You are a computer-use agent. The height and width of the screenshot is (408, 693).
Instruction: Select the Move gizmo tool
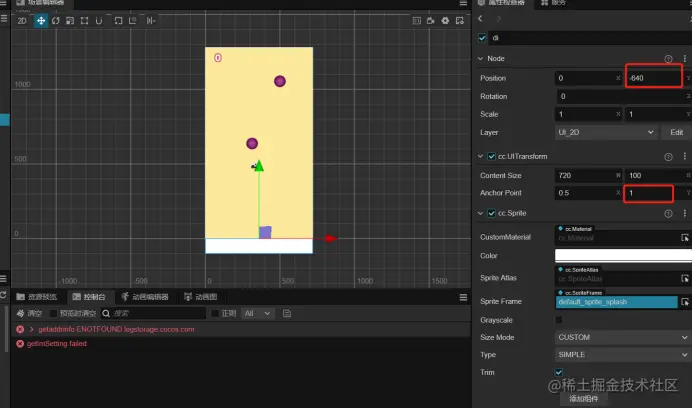[x=41, y=21]
